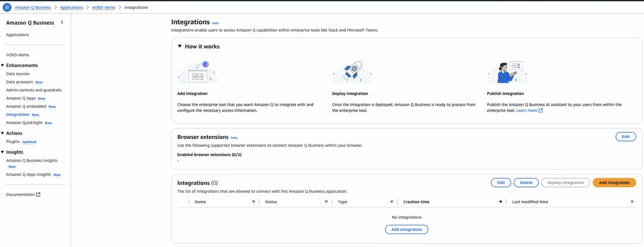This screenshot has width=644, height=247.
Task: Open the hamburger navigation menu icon
Action: [7, 7]
